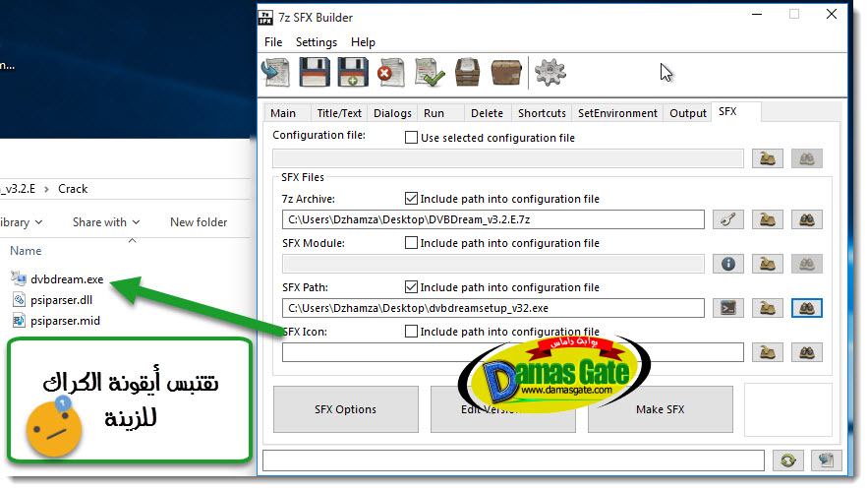The width and height of the screenshot is (868, 491).
Task: Browse for the configuration file
Action: tap(768, 158)
